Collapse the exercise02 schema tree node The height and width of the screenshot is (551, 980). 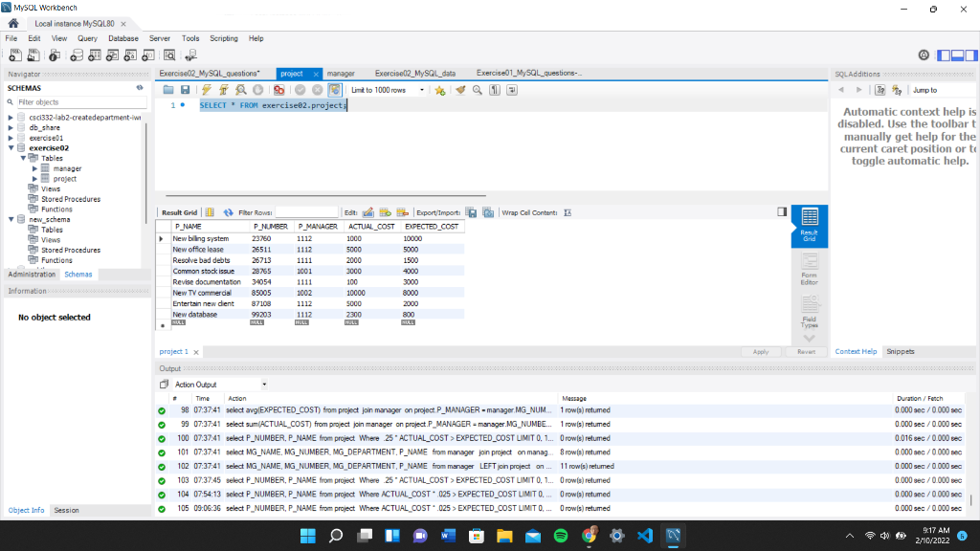(x=11, y=148)
